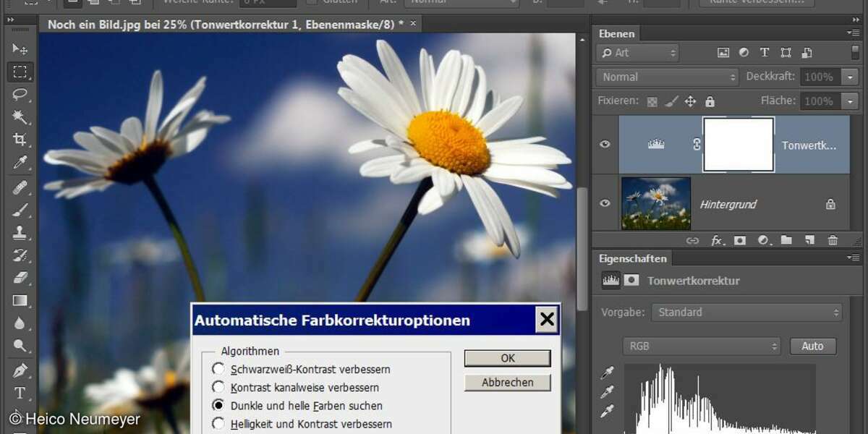The height and width of the screenshot is (434, 868).
Task: Pick the black point eyedropper
Action: [607, 373]
